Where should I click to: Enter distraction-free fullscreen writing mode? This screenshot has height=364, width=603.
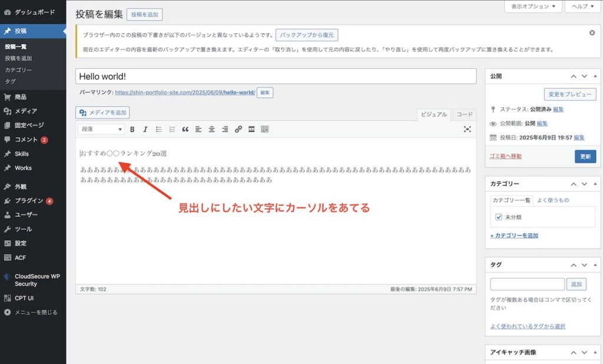click(467, 129)
